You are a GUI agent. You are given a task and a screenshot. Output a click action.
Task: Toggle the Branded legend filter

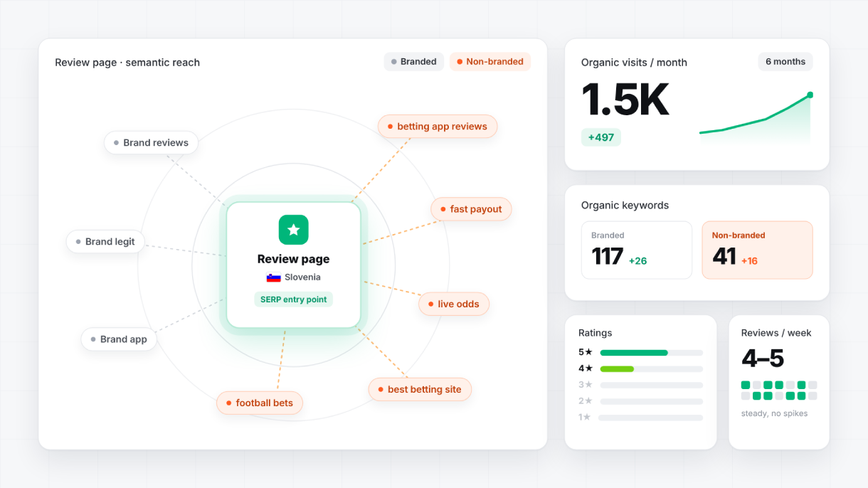[414, 62]
